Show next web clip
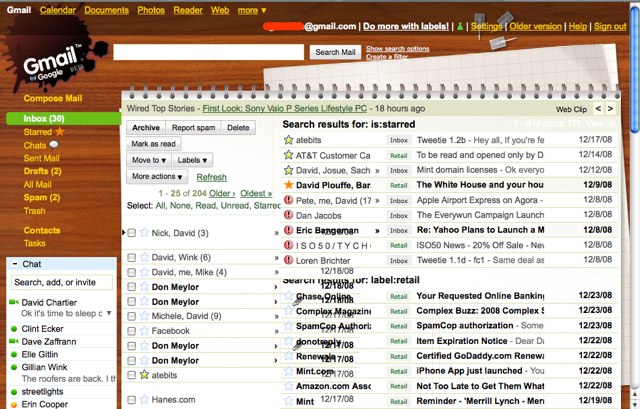Viewport: 640px width, 409px height. point(610,109)
